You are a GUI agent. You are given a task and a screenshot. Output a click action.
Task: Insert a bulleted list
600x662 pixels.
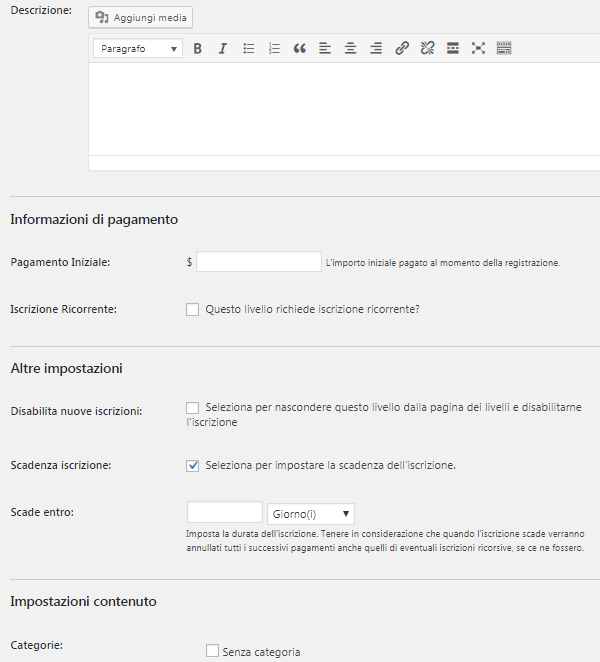click(x=249, y=48)
